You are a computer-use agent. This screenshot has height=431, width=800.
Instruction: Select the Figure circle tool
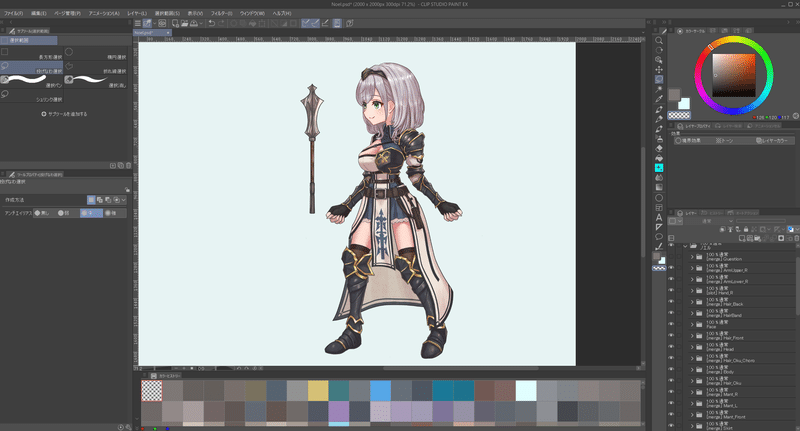[x=659, y=197]
